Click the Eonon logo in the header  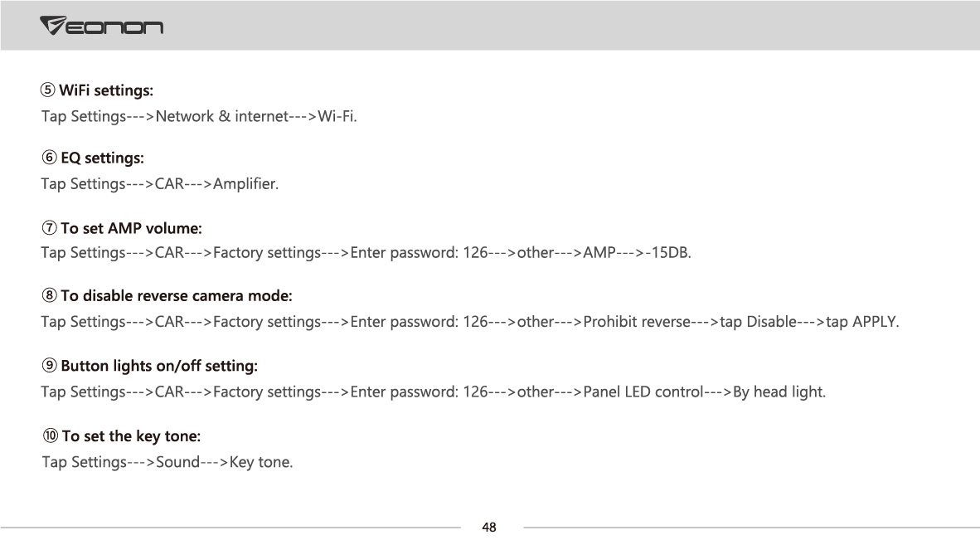click(x=101, y=26)
